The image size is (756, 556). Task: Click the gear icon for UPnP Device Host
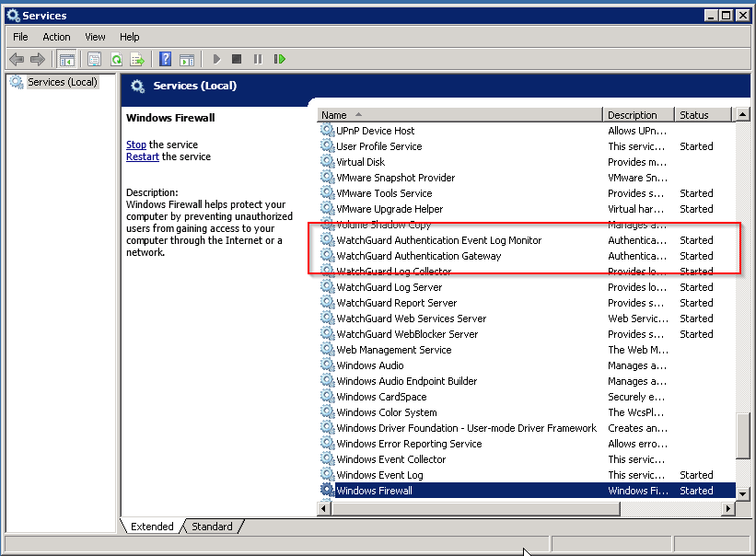pos(328,130)
